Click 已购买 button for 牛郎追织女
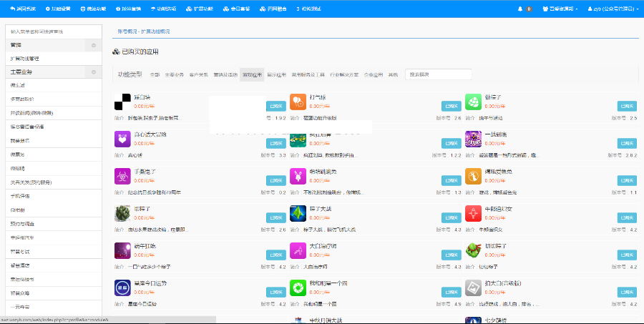Image resolution: width=644 pixels, height=324 pixels. tap(627, 217)
